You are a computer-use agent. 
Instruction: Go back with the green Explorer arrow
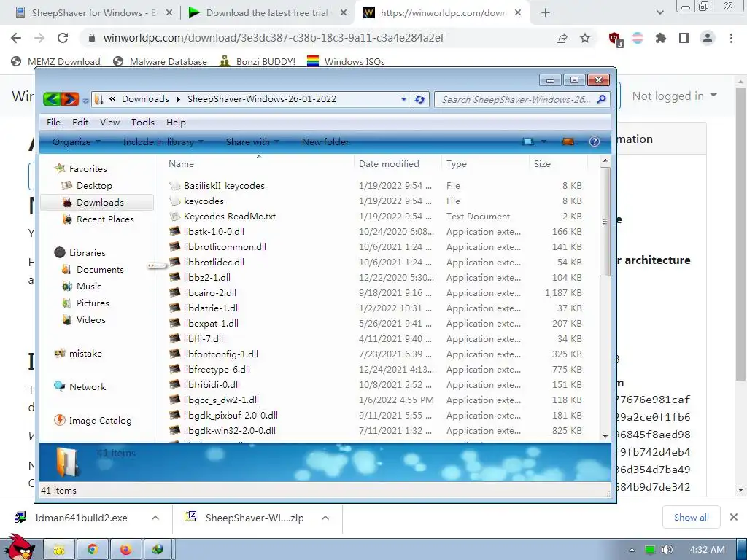(52, 99)
